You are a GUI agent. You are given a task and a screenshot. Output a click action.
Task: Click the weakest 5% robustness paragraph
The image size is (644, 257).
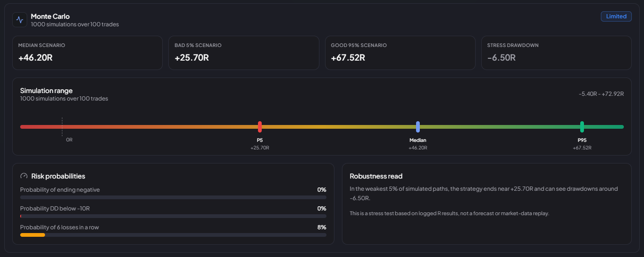coord(484,194)
